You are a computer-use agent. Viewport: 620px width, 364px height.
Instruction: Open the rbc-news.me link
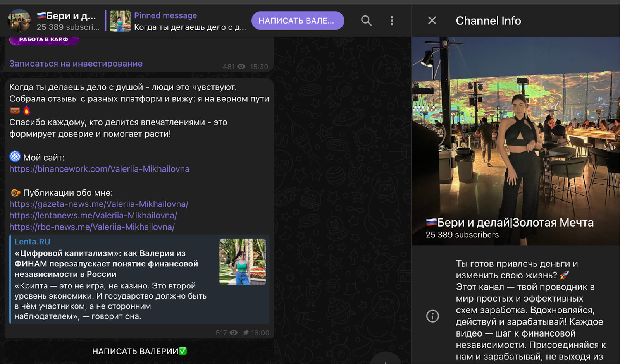(92, 227)
